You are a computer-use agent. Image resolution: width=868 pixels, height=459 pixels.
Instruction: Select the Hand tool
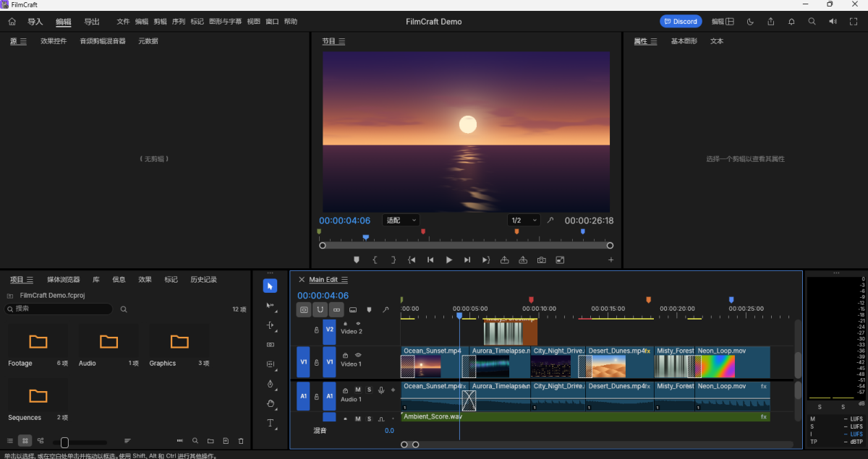[x=270, y=403]
